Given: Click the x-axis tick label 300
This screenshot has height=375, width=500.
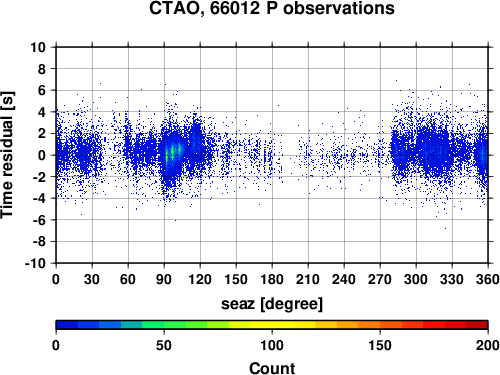Looking at the screenshot, I should pyautogui.click(x=416, y=279).
